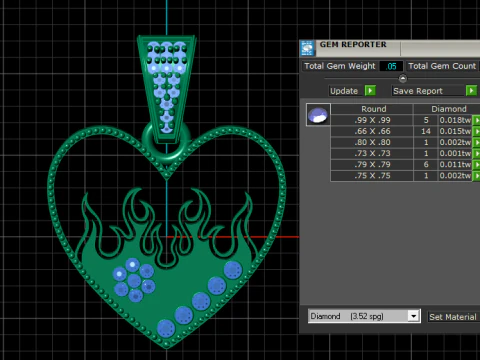480x360 pixels.
Task: Click the 0.011tw weight cell
Action: pos(455,165)
